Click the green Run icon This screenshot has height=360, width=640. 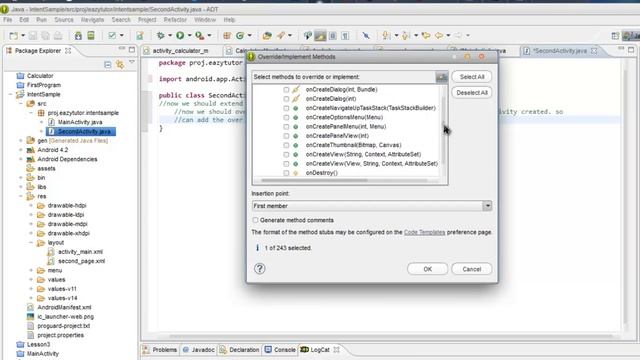(x=180, y=36)
